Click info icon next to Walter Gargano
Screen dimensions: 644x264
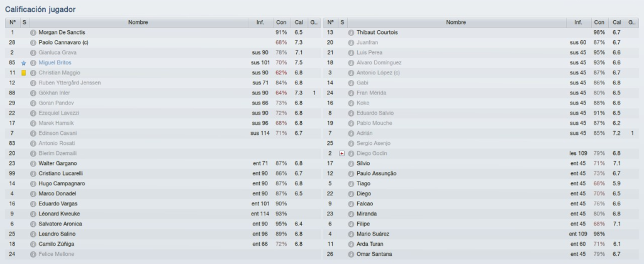(x=33, y=164)
